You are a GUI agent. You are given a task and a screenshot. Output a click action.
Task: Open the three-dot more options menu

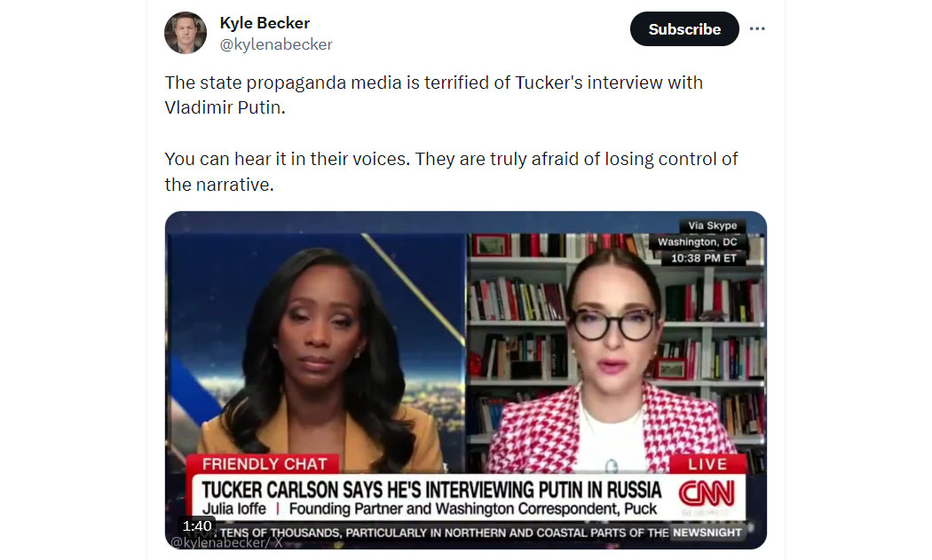click(756, 28)
